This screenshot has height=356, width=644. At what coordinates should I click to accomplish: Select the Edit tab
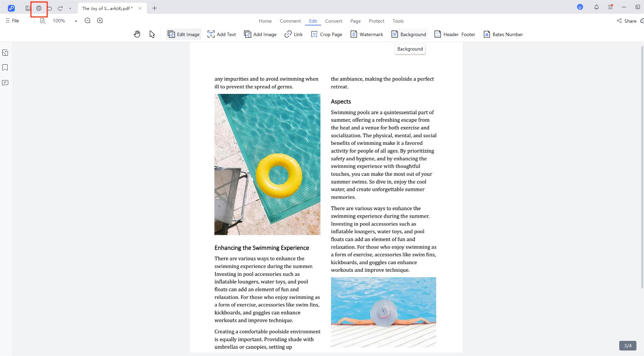(x=313, y=21)
